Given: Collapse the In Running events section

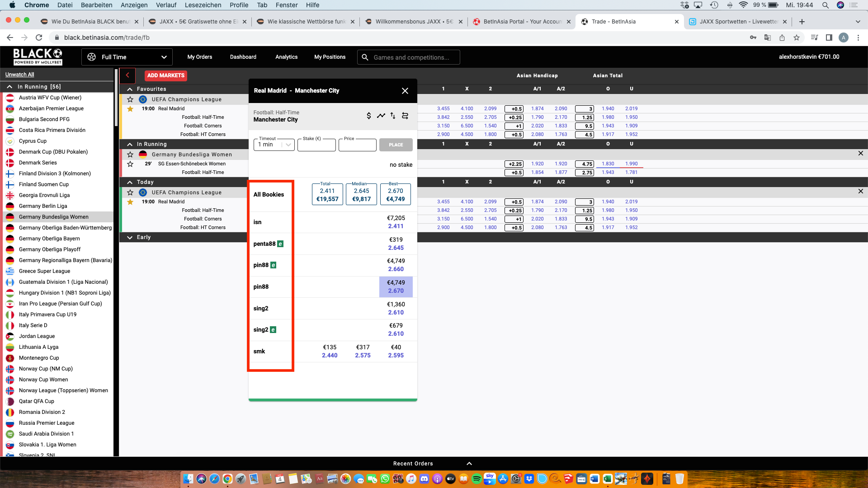Looking at the screenshot, I should [130, 145].
